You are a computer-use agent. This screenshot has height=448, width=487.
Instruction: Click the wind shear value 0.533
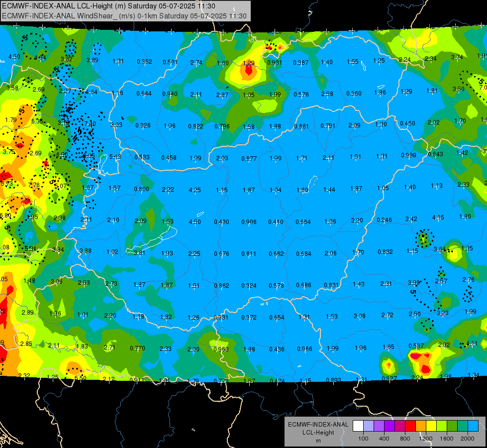click(142, 157)
